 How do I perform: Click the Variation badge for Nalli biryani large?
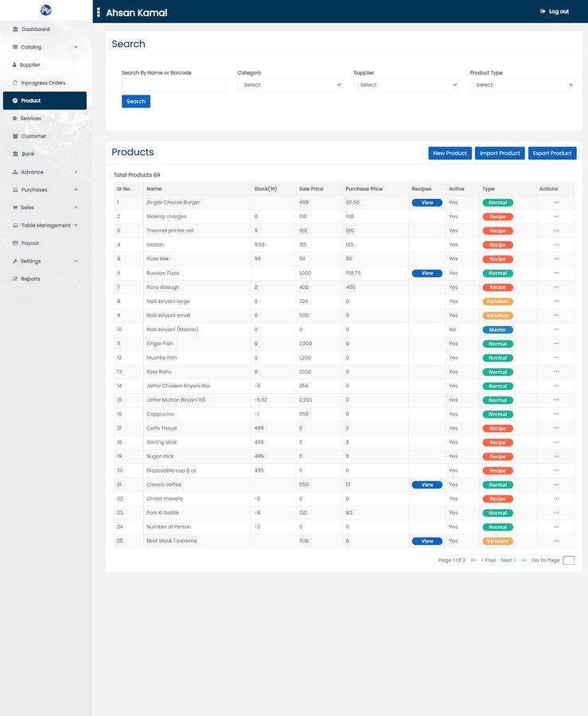497,302
